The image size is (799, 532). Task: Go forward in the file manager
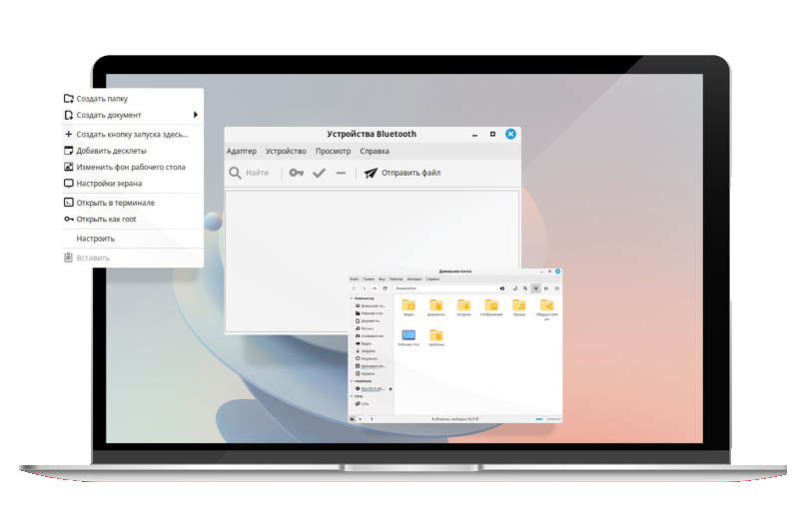(364, 288)
